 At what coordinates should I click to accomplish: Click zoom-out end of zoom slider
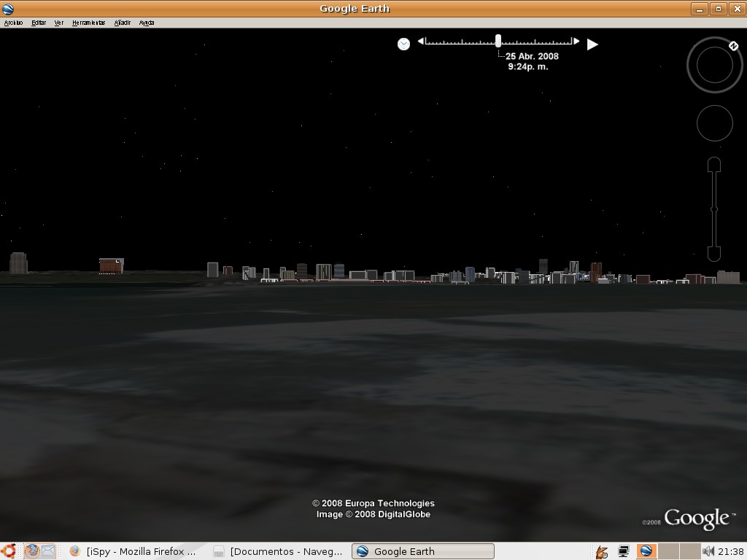coord(714,254)
